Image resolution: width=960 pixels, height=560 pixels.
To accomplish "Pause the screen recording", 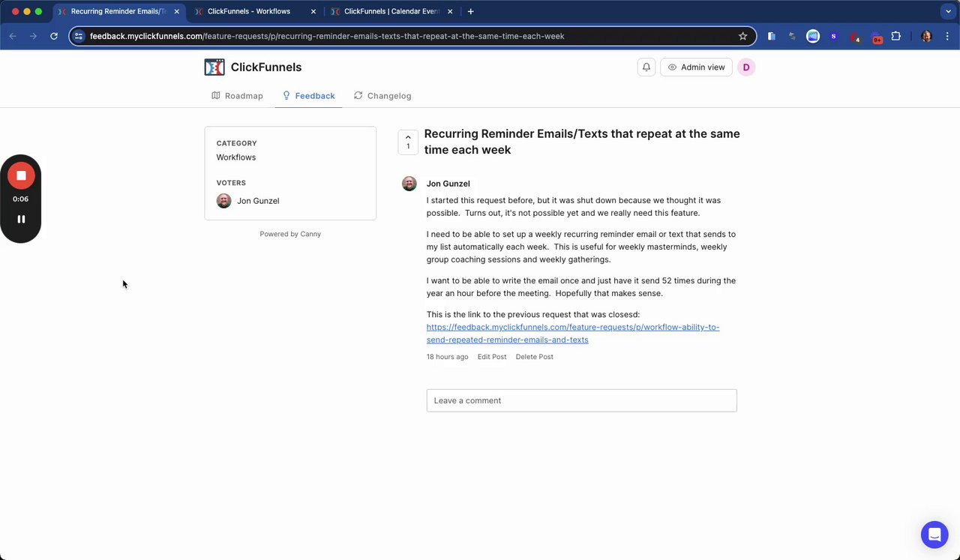I will (21, 219).
